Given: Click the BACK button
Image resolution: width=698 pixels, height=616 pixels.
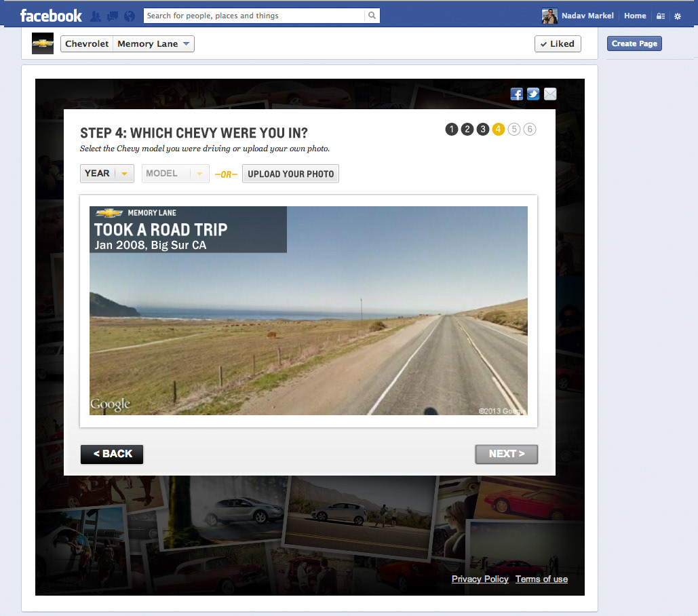Looking at the screenshot, I should (112, 454).
